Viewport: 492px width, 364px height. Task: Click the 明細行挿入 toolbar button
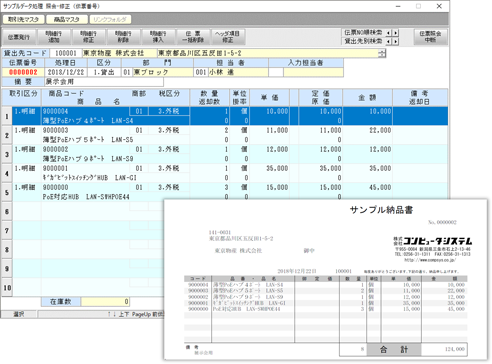pyautogui.click(x=158, y=37)
